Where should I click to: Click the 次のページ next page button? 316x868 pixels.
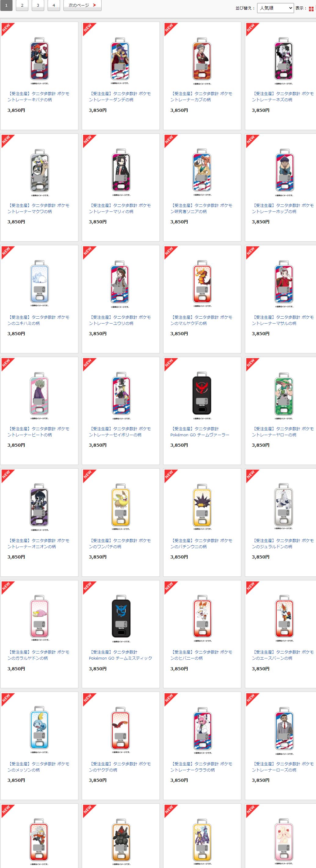[x=82, y=5]
